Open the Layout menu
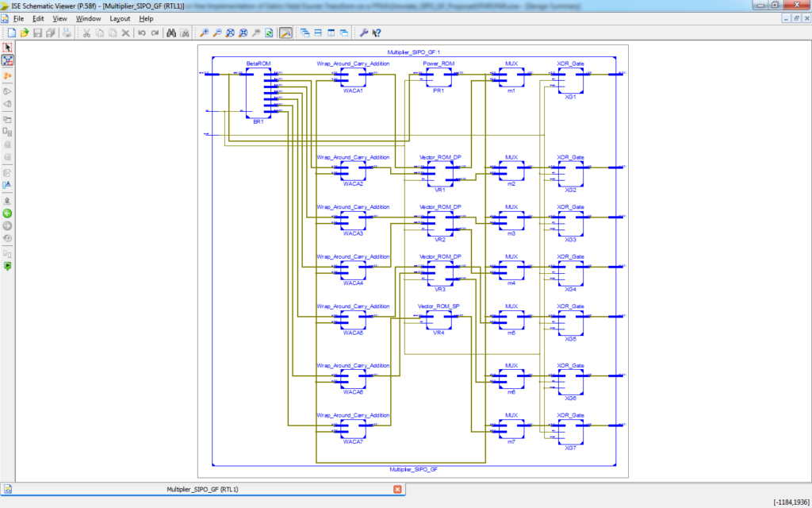The width and height of the screenshot is (812, 508). (119, 17)
